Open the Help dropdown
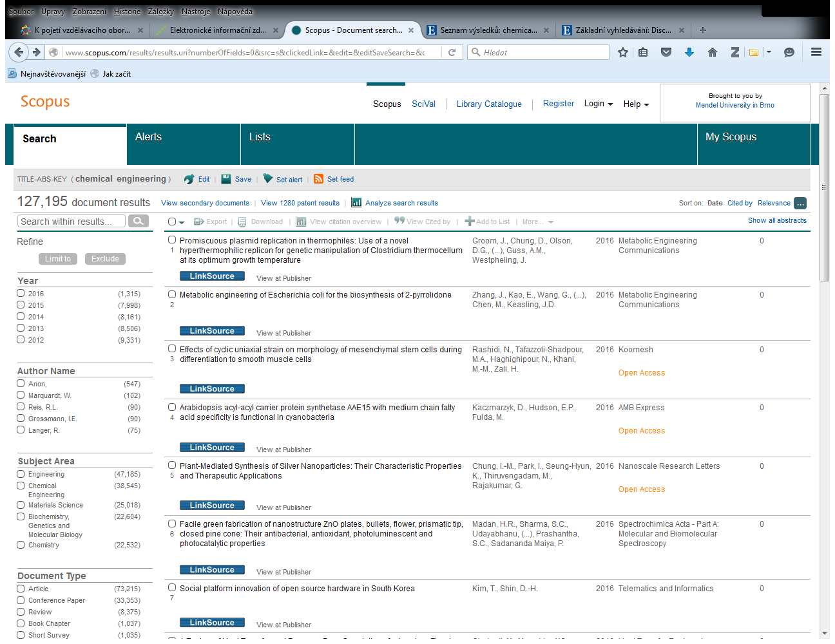835x644 pixels. tap(636, 104)
